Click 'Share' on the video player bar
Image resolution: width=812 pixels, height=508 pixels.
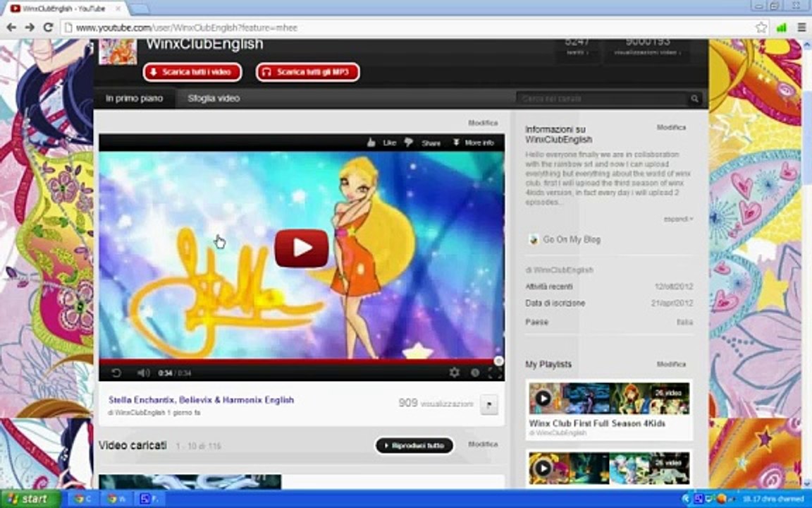(431, 143)
